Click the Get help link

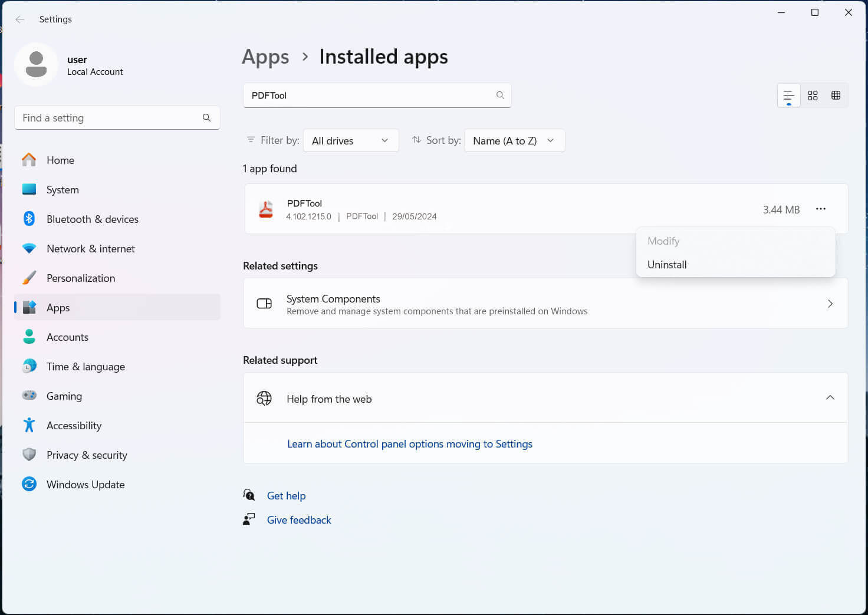coord(286,496)
